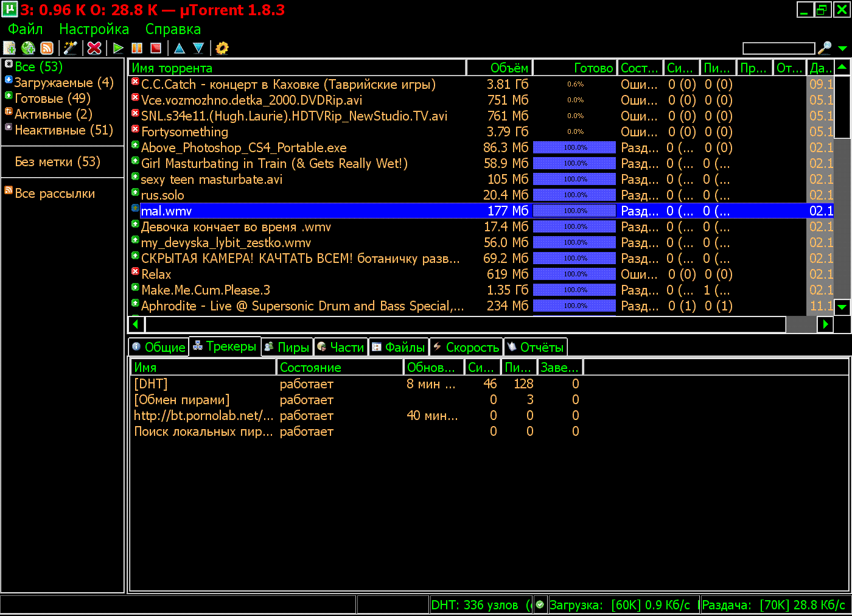Open search engine dropdown arrow
The width and height of the screenshot is (852, 616).
842,48
